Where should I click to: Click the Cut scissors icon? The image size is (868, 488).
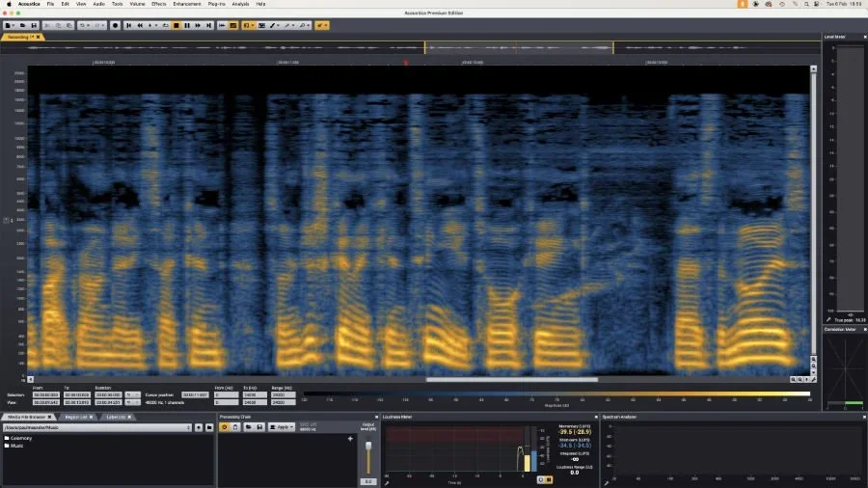(x=47, y=25)
